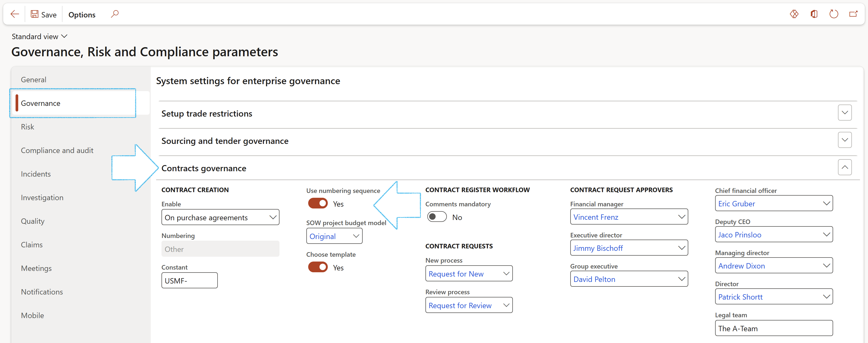Refresh the page with circular arrow icon
This screenshot has height=343, width=868.
pos(834,14)
